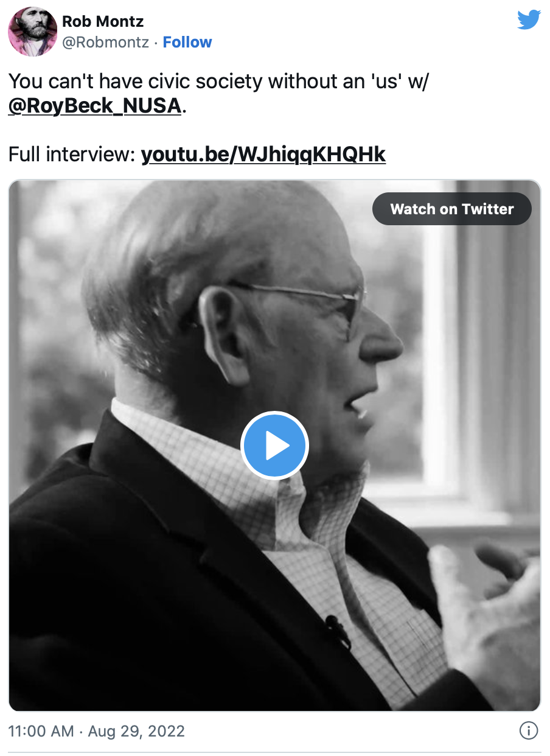Image resolution: width=550 pixels, height=756 pixels.
Task: Play the video with the blue play button
Action: (275, 446)
